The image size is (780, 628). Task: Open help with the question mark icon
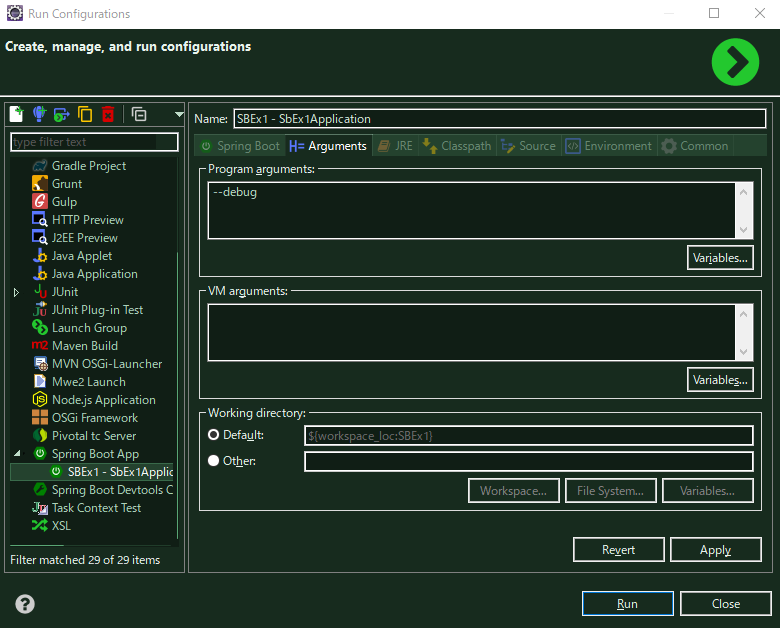pyautogui.click(x=25, y=604)
